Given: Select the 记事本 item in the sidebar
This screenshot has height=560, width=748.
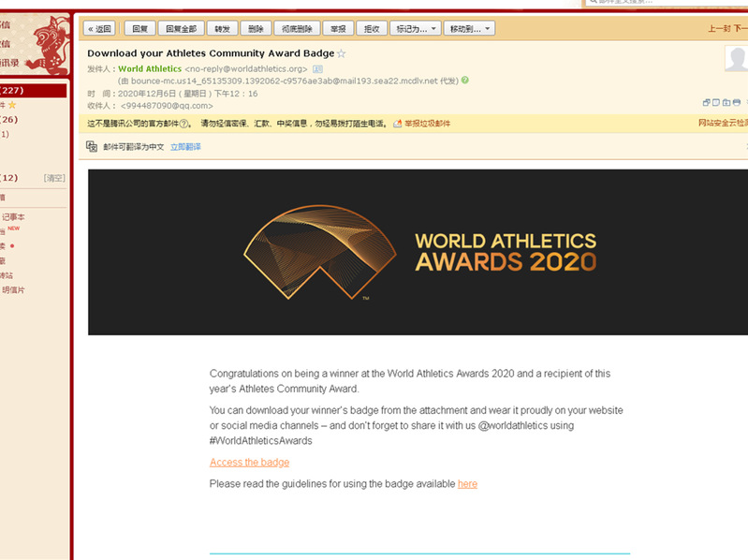Looking at the screenshot, I should [13, 216].
